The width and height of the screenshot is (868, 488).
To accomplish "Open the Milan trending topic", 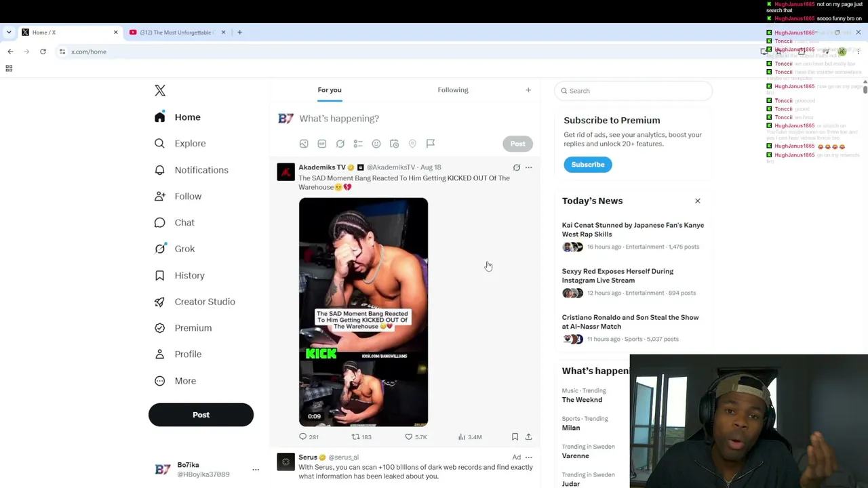I will (x=571, y=428).
